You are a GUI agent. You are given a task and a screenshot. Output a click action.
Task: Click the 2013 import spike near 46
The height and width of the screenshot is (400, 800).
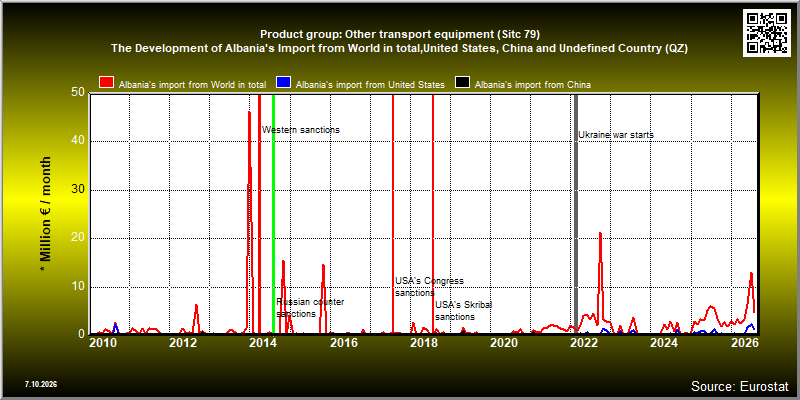pos(249,113)
